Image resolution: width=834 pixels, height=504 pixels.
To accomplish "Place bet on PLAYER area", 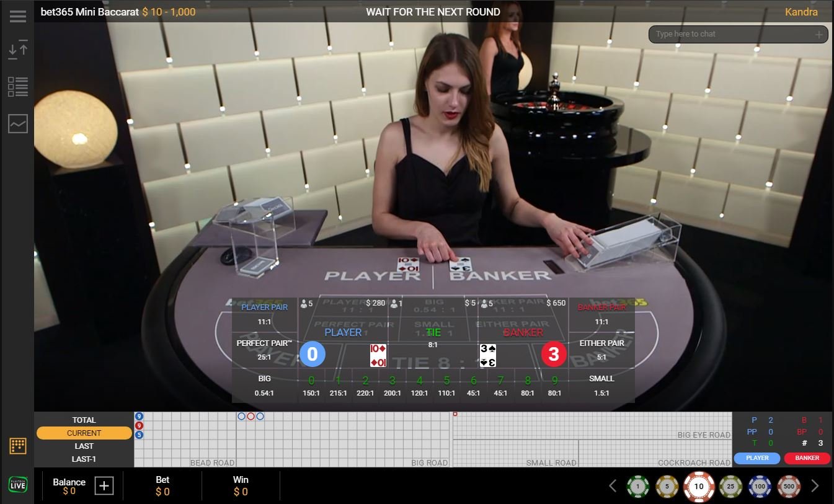I will click(343, 332).
